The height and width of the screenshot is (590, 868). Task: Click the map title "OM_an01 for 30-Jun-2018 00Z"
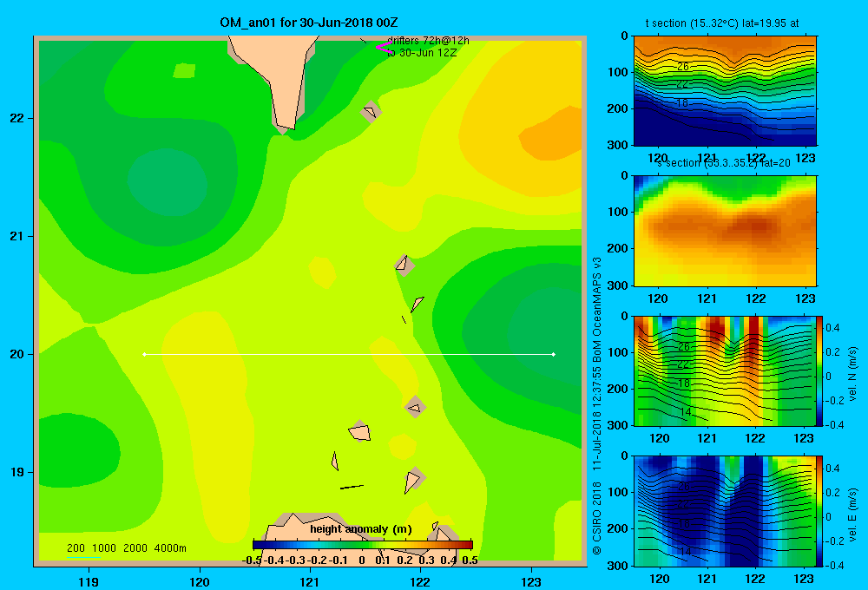(x=308, y=23)
